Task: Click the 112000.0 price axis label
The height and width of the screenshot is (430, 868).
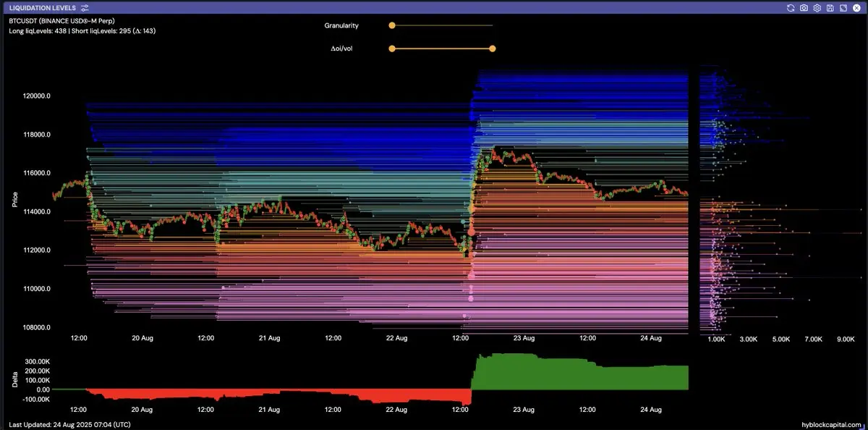Action: 35,250
